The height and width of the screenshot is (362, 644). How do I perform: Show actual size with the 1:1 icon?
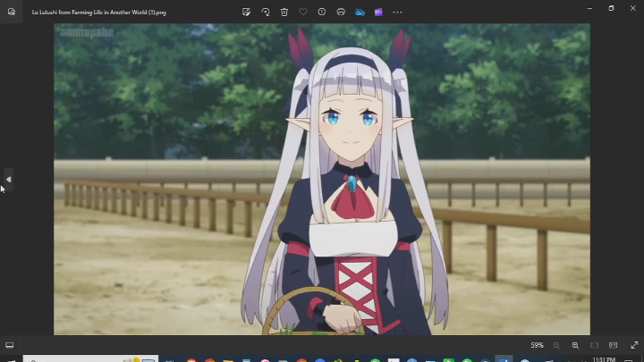pyautogui.click(x=613, y=345)
